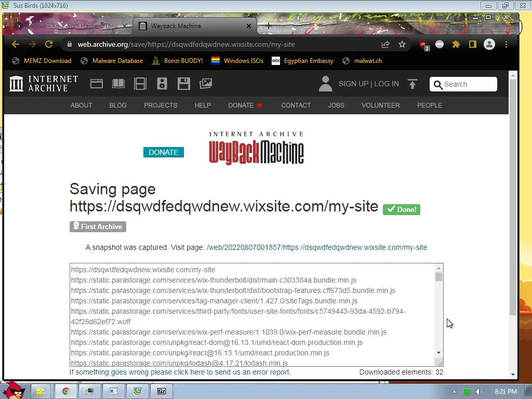Click the 8:21 PM taskbar clock
This screenshot has height=399, width=532.
506,392
